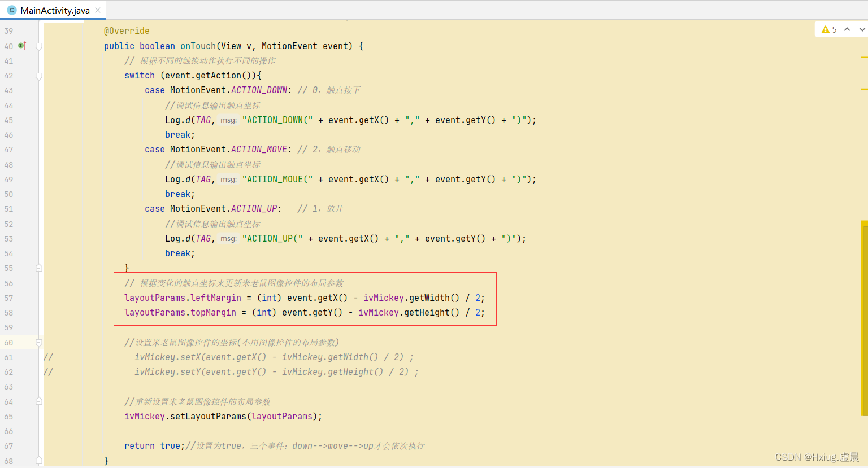The width and height of the screenshot is (868, 468).
Task: Click switch keyword on line 42
Action: [140, 76]
